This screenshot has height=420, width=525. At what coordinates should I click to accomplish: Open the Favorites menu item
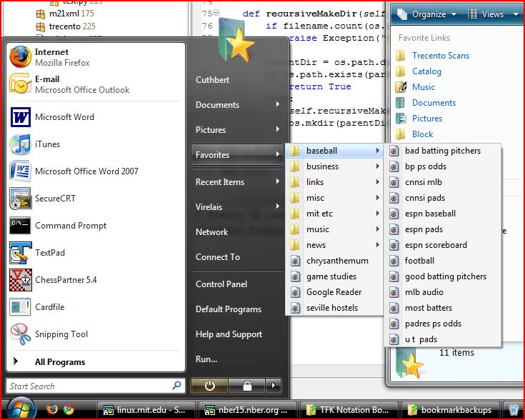pyautogui.click(x=237, y=155)
